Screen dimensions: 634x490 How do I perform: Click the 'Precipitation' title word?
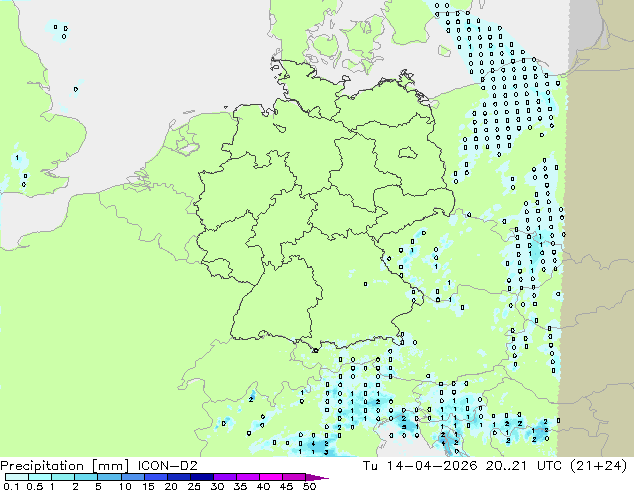tap(42, 466)
